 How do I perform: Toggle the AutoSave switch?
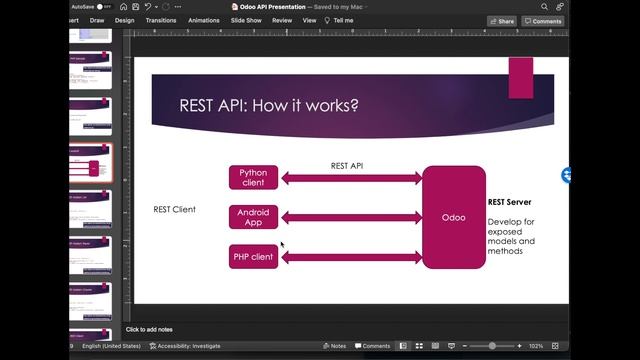pyautogui.click(x=104, y=7)
